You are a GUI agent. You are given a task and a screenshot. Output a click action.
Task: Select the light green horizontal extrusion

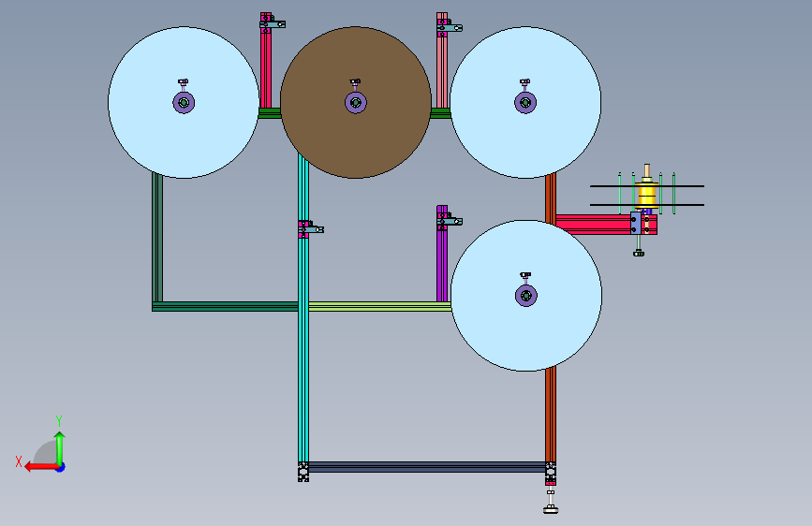pos(379,306)
